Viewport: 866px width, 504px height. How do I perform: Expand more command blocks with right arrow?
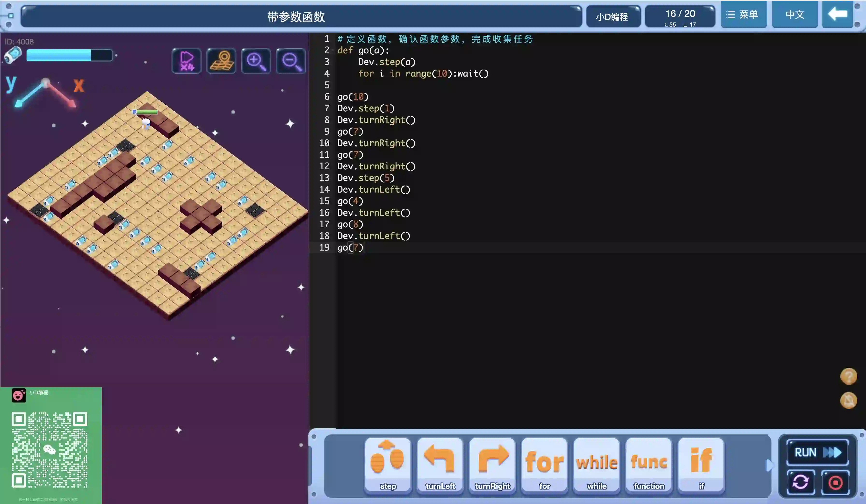(769, 465)
